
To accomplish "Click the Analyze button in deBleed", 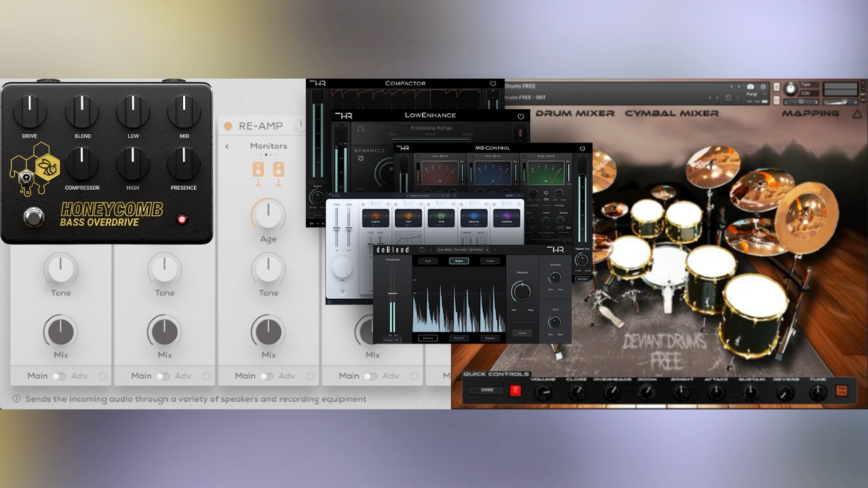I will 428,338.
